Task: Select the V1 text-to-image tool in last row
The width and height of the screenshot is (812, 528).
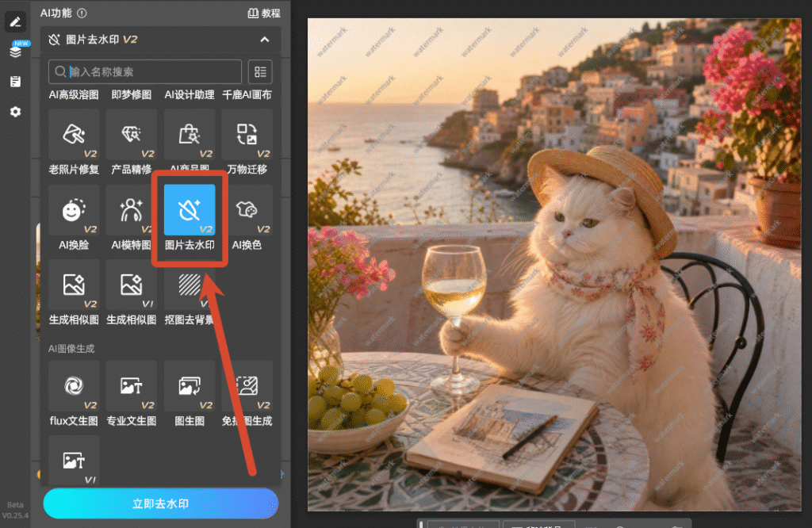Action: pos(74,460)
